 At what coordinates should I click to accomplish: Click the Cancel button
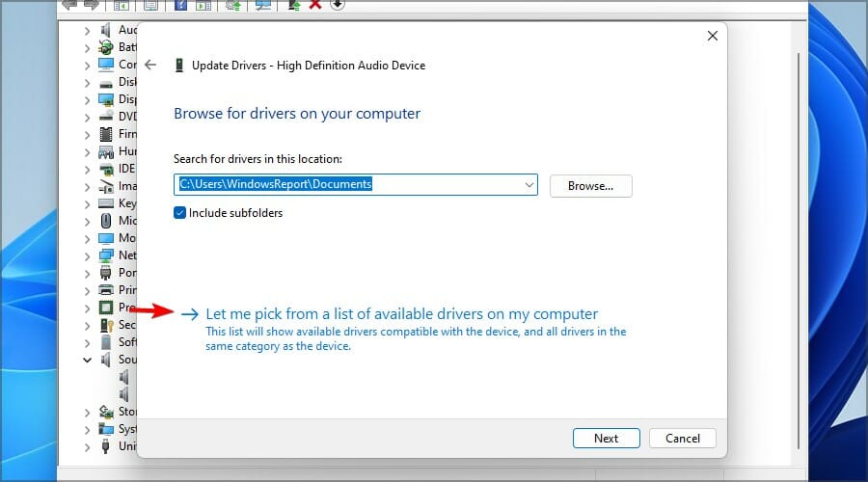coord(683,439)
